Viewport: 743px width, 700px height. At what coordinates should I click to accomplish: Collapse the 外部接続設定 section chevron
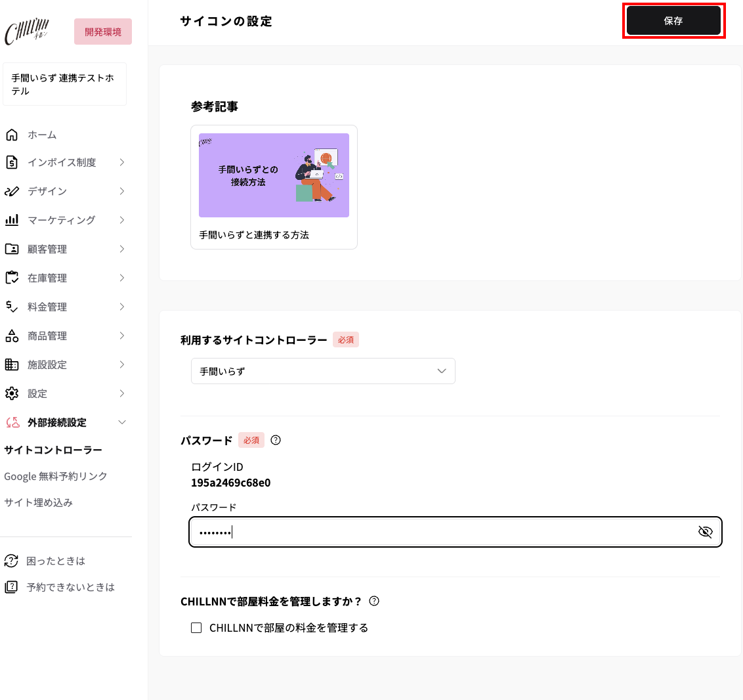122,422
